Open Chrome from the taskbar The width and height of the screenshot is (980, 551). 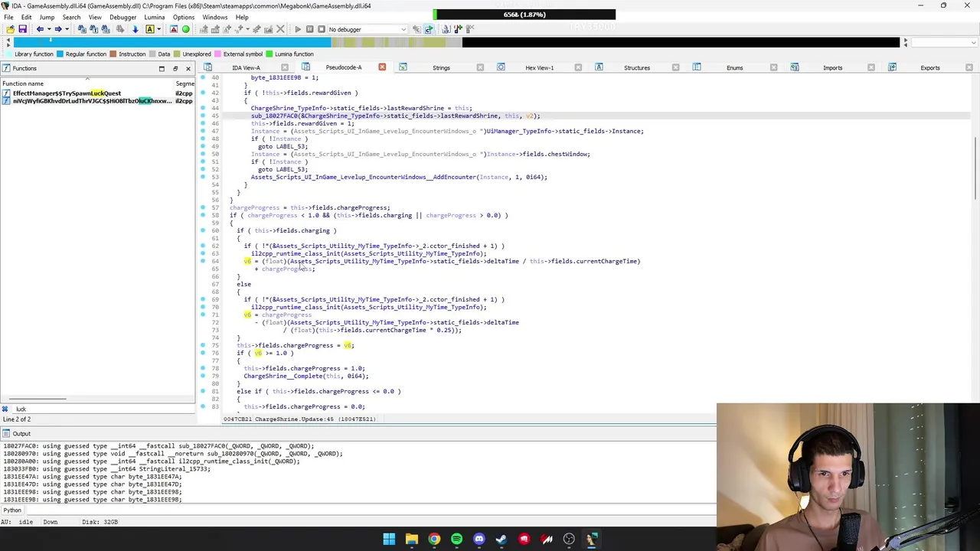point(434,539)
